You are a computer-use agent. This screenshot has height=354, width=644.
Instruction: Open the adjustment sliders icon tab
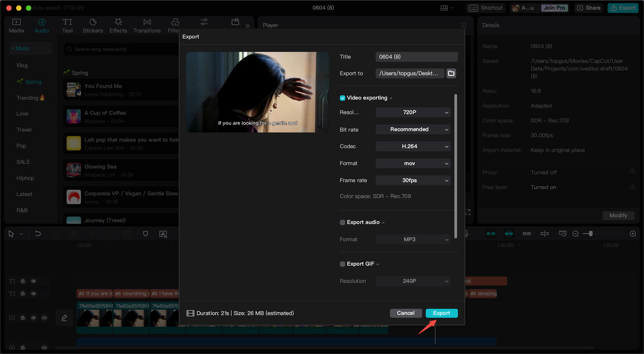pos(204,22)
